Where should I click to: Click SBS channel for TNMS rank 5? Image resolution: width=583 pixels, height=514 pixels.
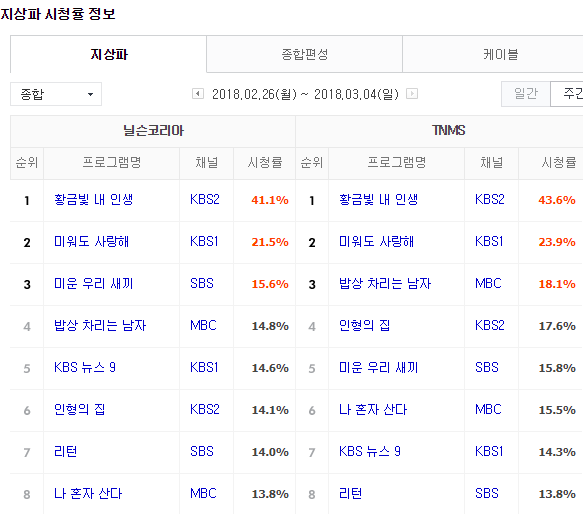(x=487, y=368)
